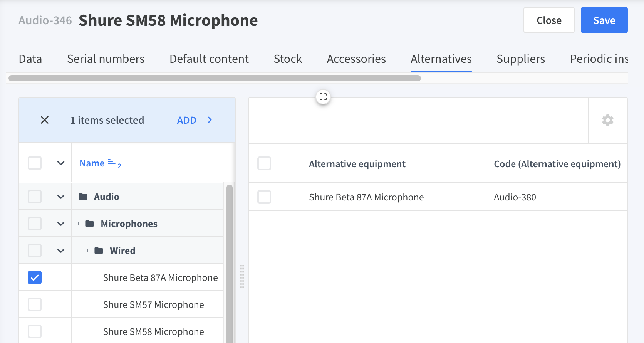Click the sort icon beside Name
The height and width of the screenshot is (343, 644).
coord(111,162)
